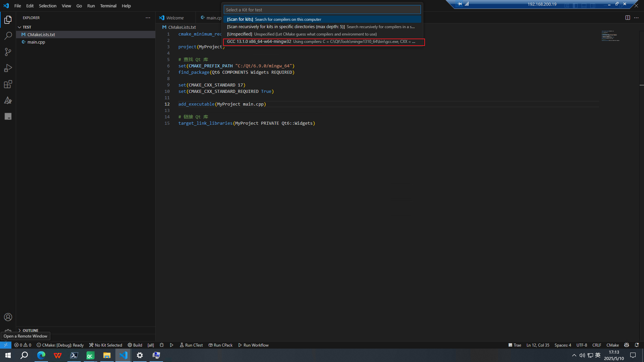Open main.cpp in the Explorer tree
This screenshot has width=644, height=362.
point(36,42)
